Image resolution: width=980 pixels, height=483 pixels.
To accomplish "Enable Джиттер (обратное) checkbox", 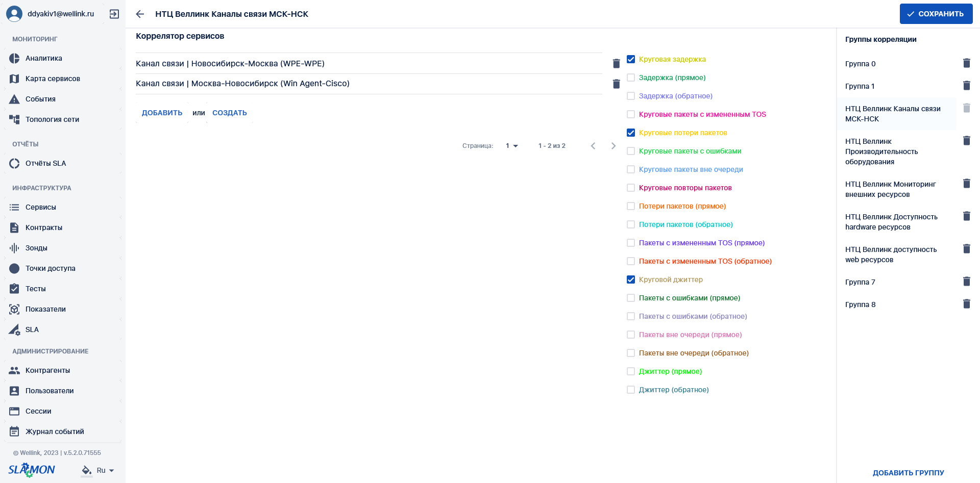I will point(631,390).
